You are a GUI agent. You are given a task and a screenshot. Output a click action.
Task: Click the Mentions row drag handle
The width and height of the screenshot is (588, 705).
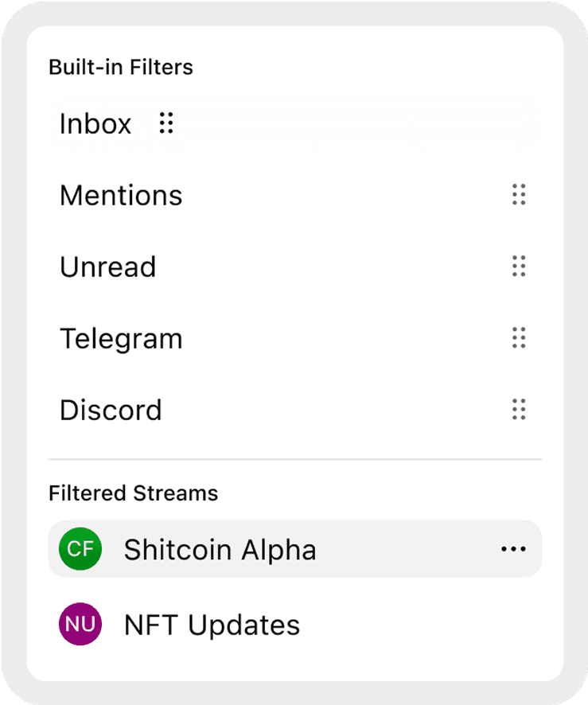coord(519,195)
